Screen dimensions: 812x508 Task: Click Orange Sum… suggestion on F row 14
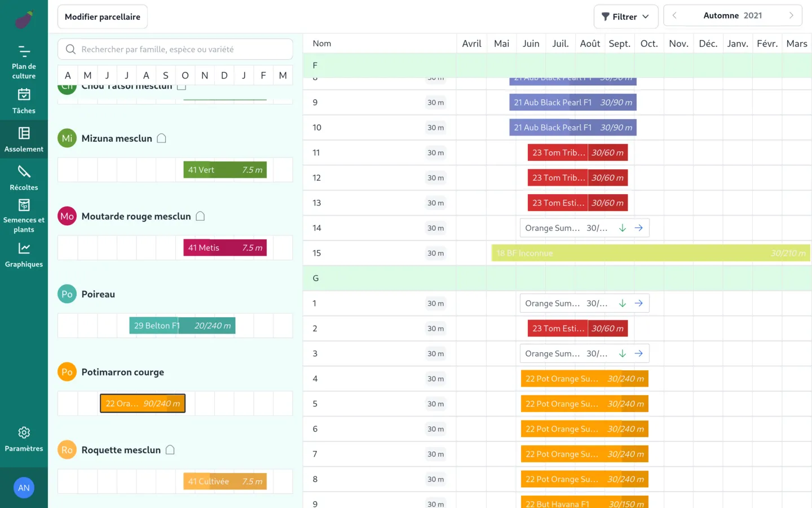pos(585,228)
